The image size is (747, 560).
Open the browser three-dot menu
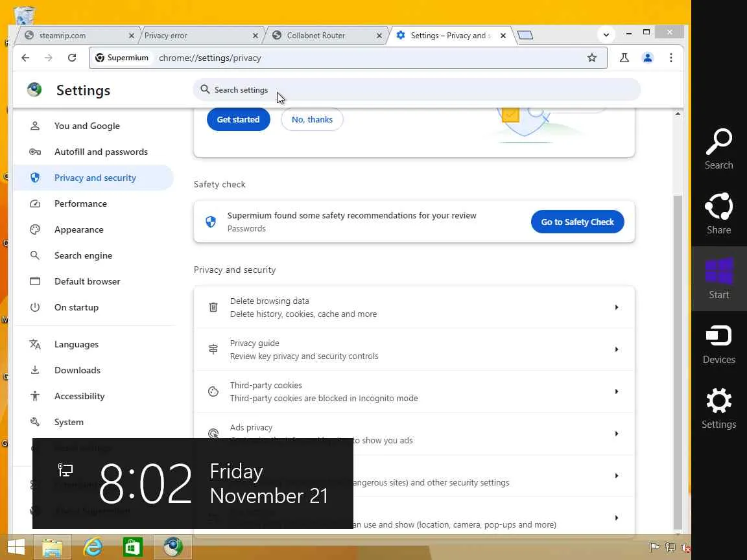(x=670, y=58)
